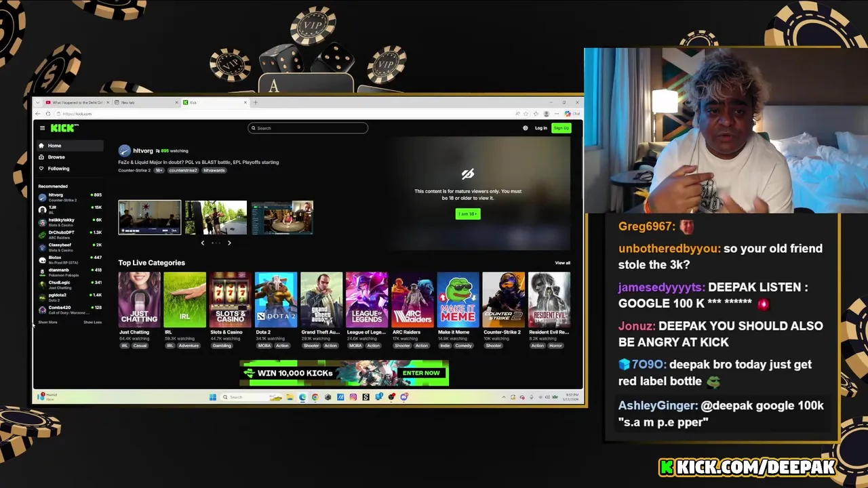Image resolution: width=868 pixels, height=488 pixels.
Task: Open File Explorer from the taskbar
Action: coord(290,397)
